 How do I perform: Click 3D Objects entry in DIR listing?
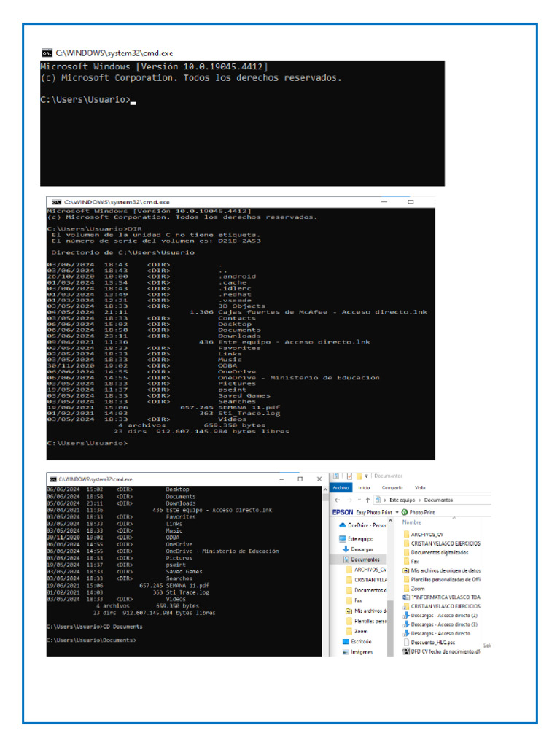point(242,306)
